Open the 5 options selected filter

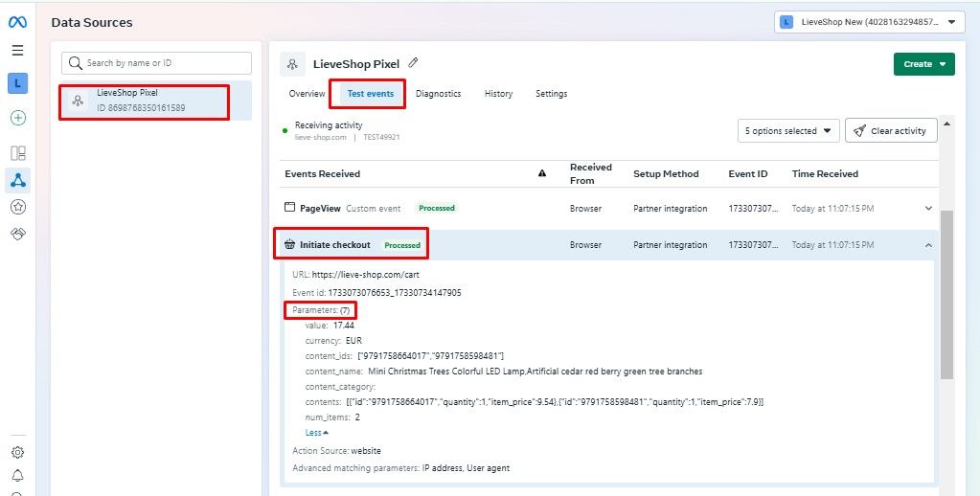(x=788, y=130)
